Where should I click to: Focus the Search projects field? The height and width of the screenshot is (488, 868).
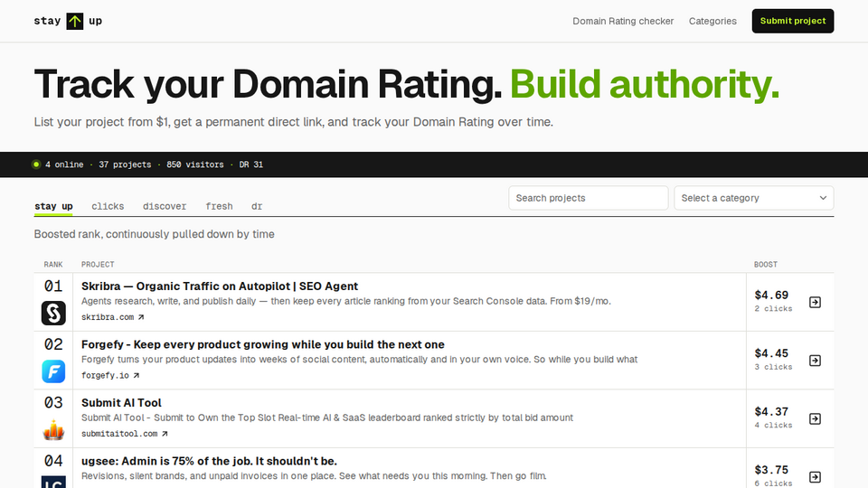[x=588, y=198]
